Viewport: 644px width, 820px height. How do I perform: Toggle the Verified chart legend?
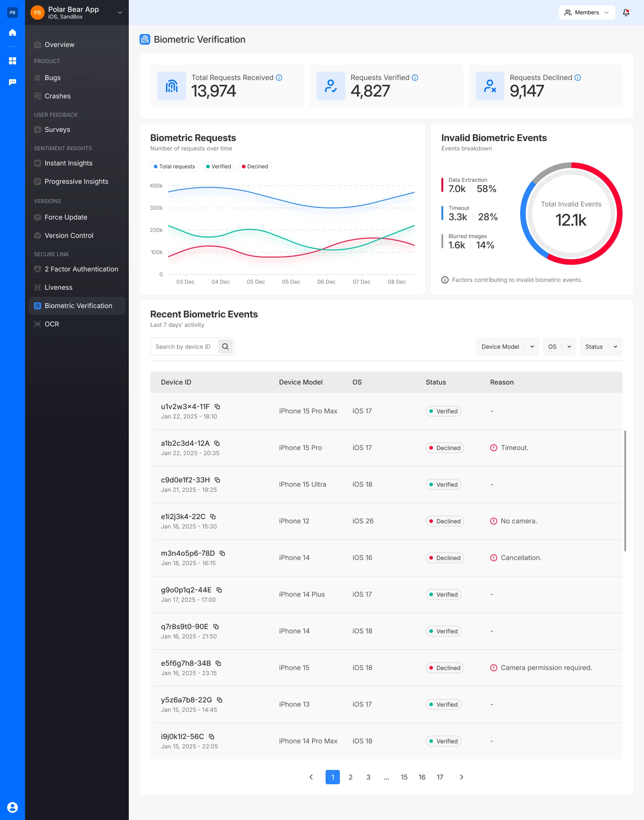click(x=219, y=166)
